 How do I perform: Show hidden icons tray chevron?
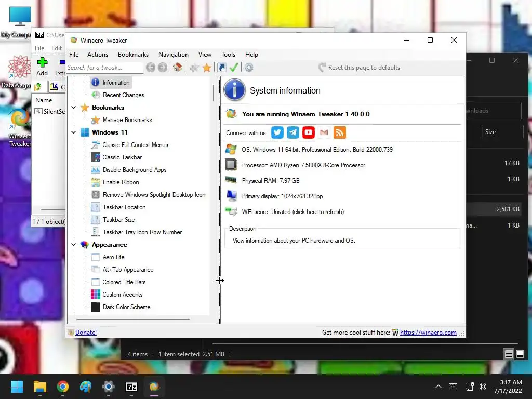click(438, 387)
